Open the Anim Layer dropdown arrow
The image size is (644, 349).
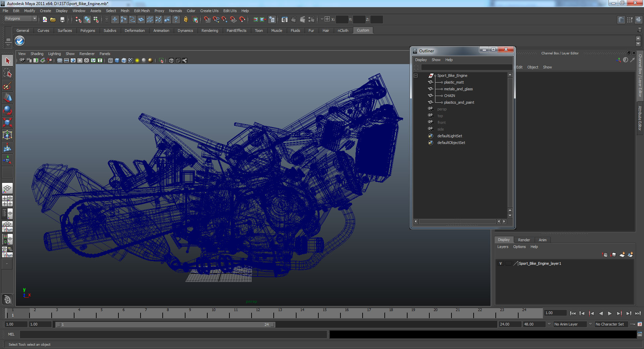pos(549,324)
